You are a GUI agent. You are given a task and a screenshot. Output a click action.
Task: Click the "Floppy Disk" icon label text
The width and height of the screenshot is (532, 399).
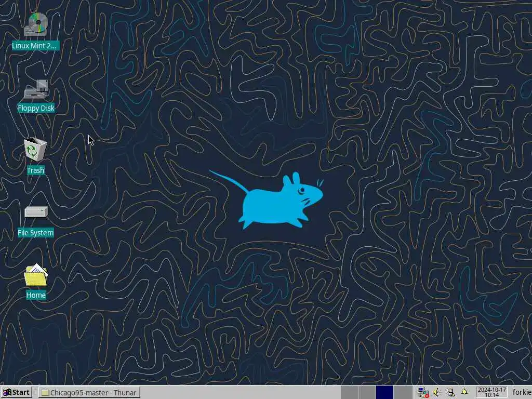tap(36, 108)
